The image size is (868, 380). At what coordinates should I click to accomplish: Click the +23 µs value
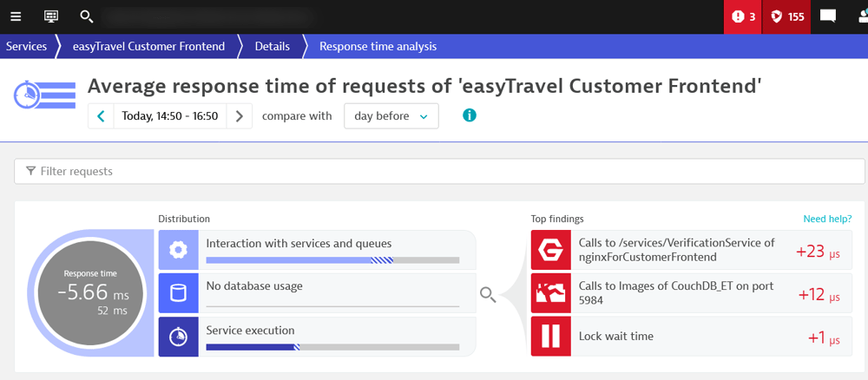pos(819,252)
